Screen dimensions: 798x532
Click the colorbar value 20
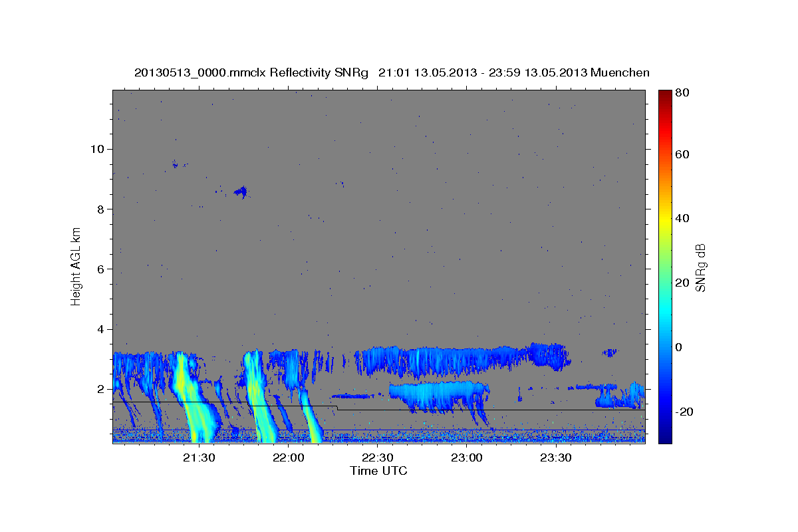click(x=684, y=283)
